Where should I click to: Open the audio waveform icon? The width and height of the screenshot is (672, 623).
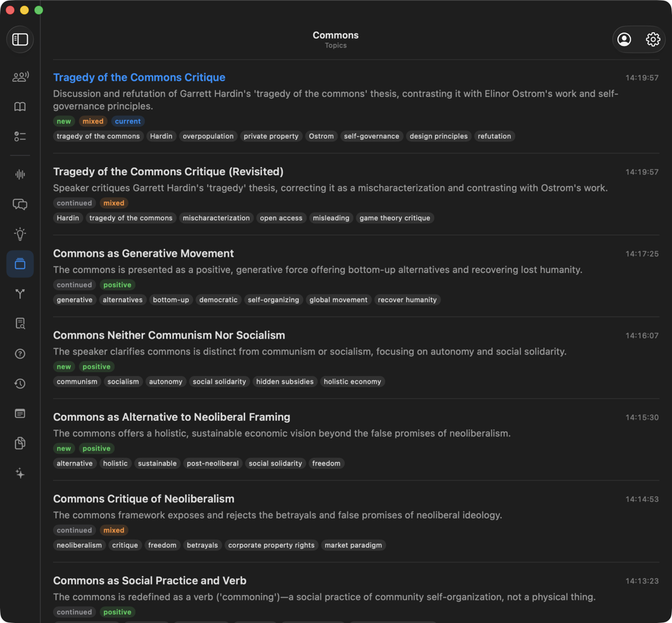pos(20,174)
